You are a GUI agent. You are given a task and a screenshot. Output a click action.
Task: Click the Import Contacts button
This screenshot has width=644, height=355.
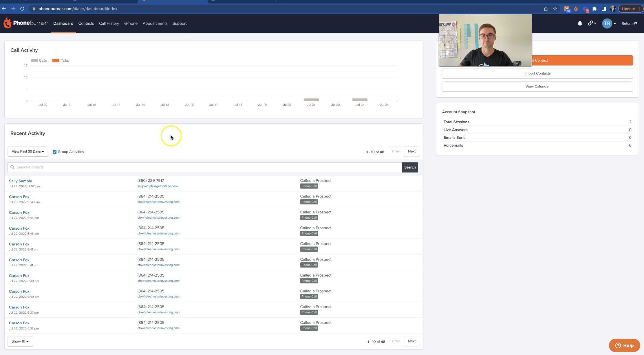pyautogui.click(x=537, y=73)
